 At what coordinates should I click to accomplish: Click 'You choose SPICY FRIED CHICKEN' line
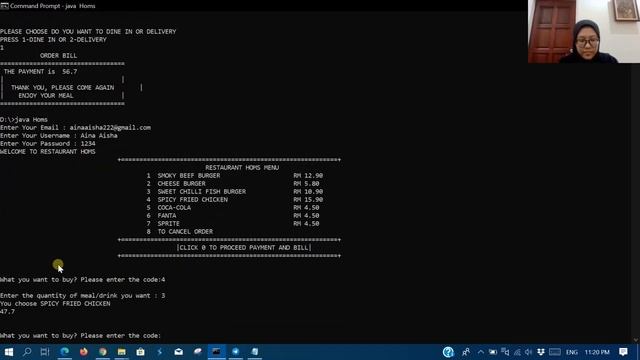click(55, 304)
